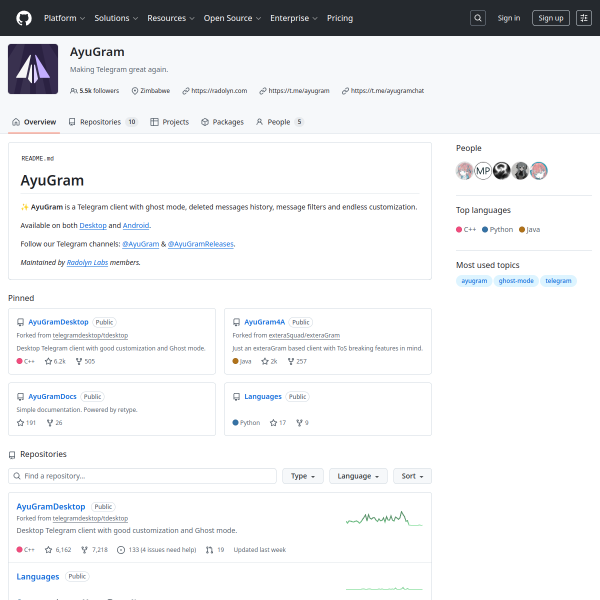
Task: Switch to the Projects tab
Action: 170,122
